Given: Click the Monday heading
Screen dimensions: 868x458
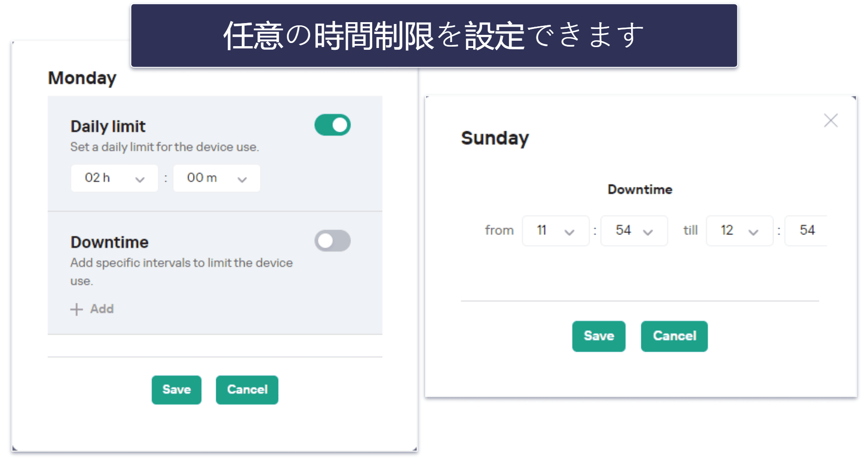Looking at the screenshot, I should 82,78.
